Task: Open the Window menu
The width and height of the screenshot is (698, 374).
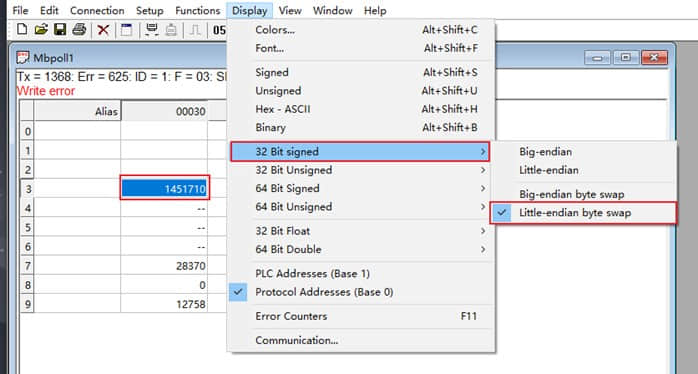Action: tap(333, 10)
